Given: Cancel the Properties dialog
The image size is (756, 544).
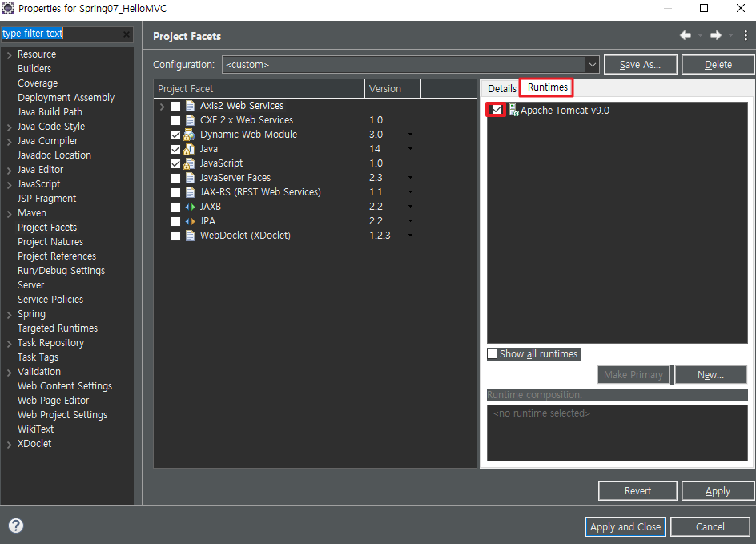Looking at the screenshot, I should click(x=710, y=526).
